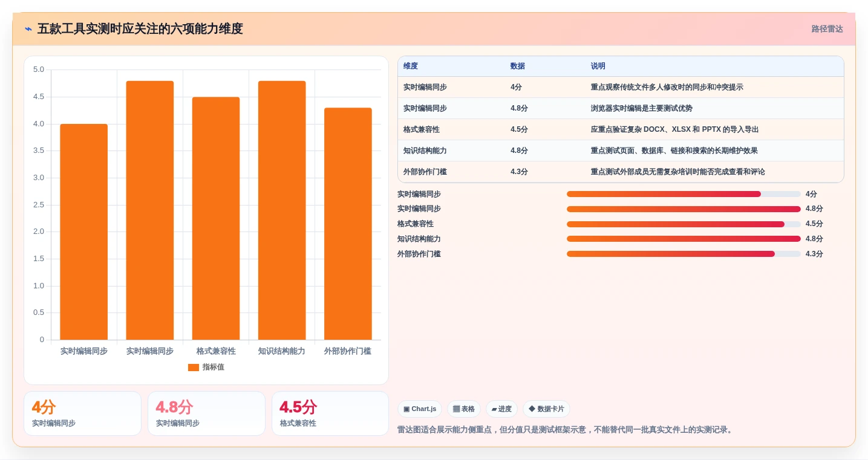Click the 表格 chip
Screen dimensions: 868x460
tap(464, 409)
